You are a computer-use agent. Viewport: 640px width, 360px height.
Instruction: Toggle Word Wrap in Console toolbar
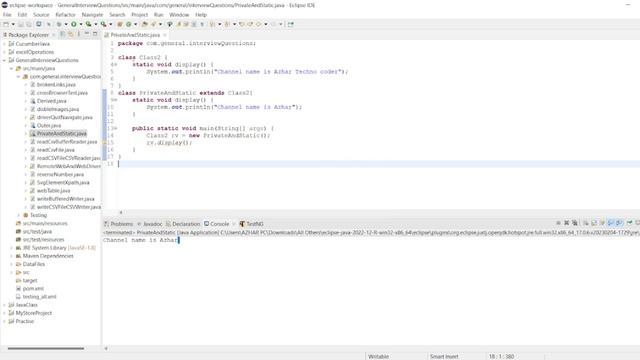(x=602, y=223)
